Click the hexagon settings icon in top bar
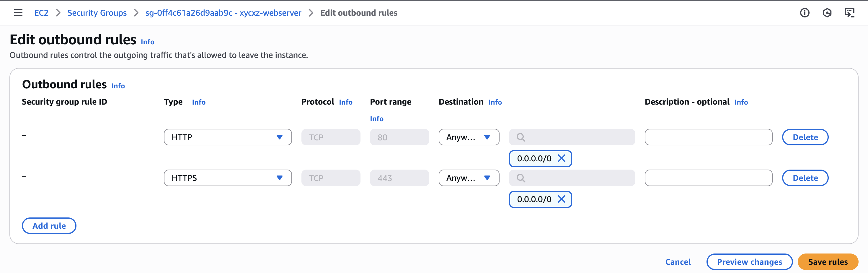This screenshot has height=273, width=868. (x=827, y=13)
